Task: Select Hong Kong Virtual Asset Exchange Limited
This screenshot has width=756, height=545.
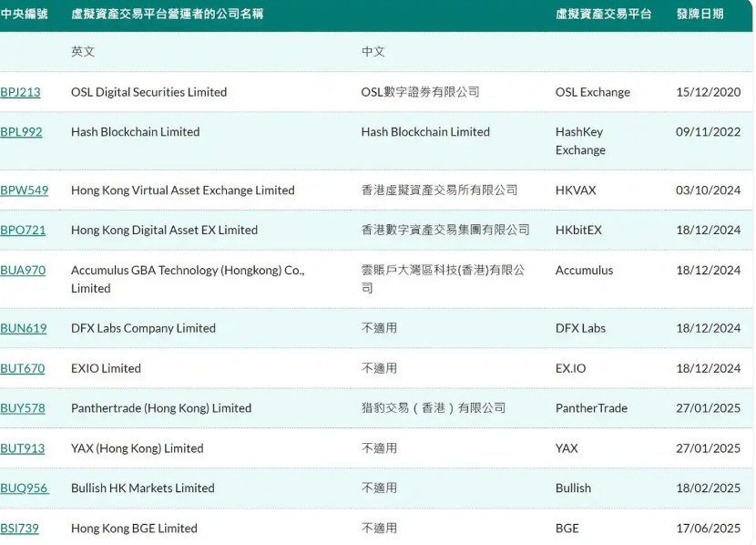Action: point(183,190)
